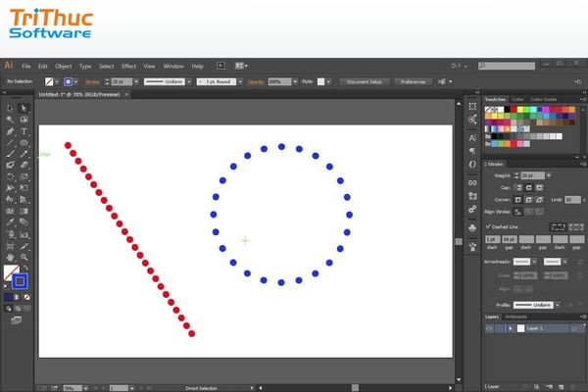The height and width of the screenshot is (392, 588).
Task: Open the Type menu
Action: (x=85, y=66)
